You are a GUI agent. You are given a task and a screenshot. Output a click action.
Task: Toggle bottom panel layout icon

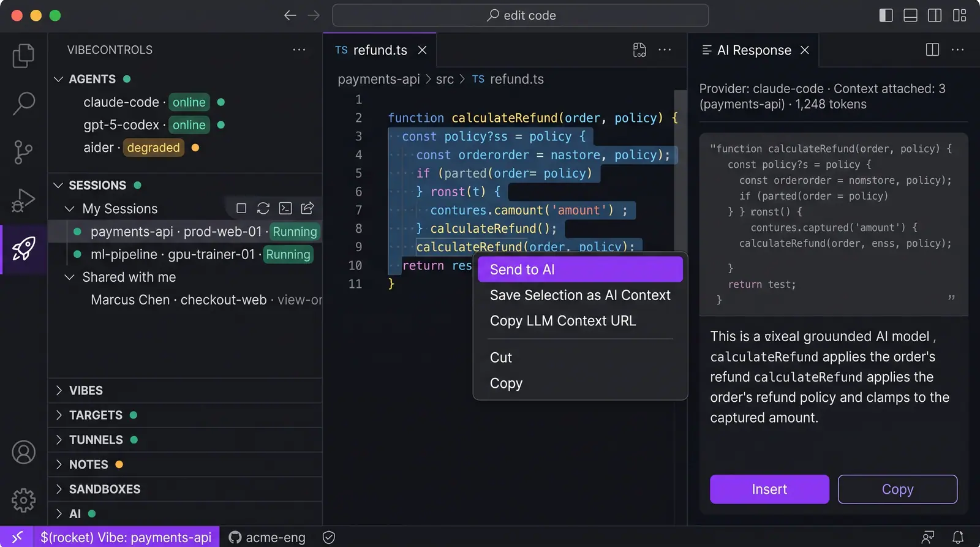point(910,15)
